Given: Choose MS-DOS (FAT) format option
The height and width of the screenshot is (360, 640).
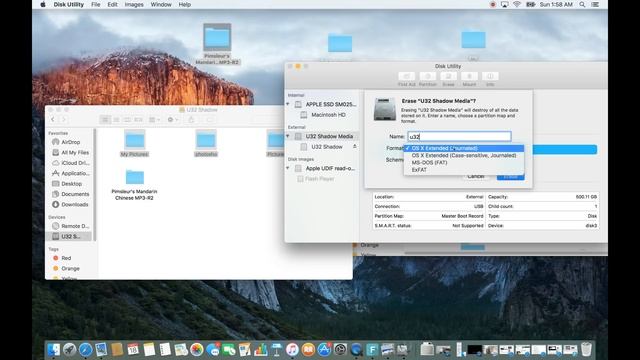Looking at the screenshot, I should [x=464, y=162].
